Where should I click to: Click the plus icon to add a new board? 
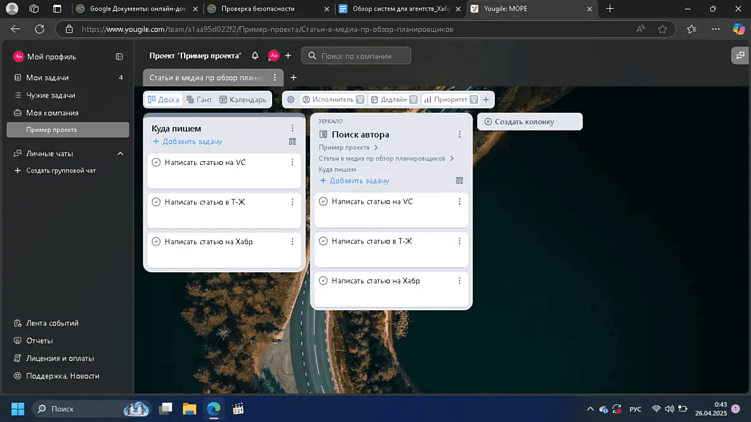pyautogui.click(x=293, y=78)
